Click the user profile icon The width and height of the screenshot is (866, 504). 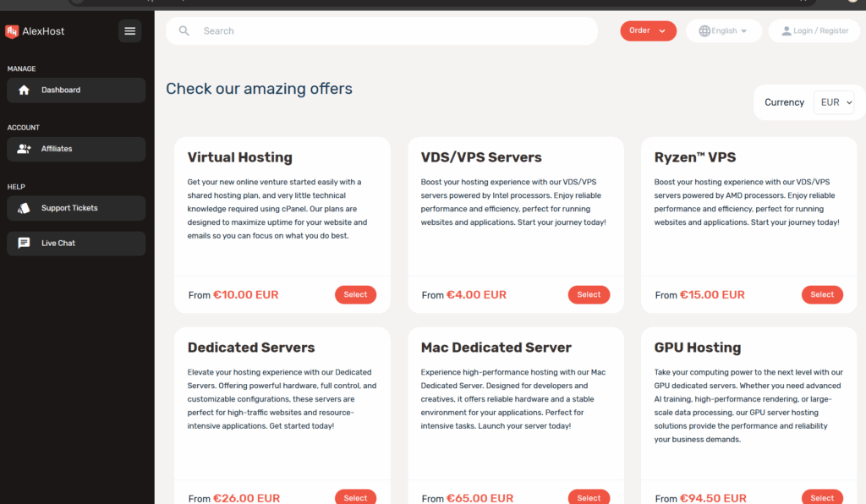(787, 31)
